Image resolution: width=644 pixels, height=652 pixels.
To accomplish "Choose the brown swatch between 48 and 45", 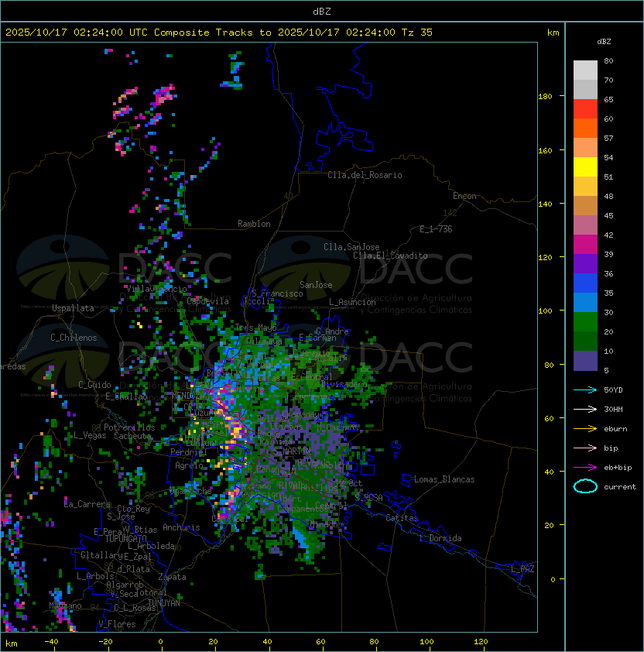I will point(585,205).
